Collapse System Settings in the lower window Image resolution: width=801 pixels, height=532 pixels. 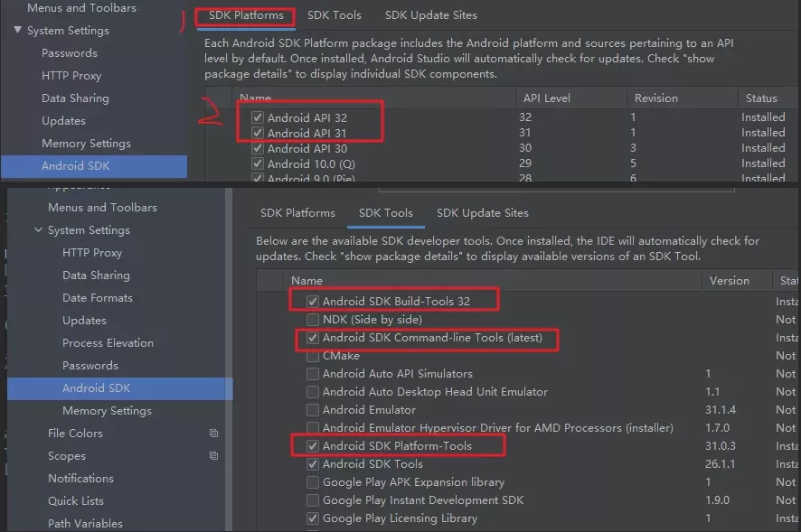point(38,229)
